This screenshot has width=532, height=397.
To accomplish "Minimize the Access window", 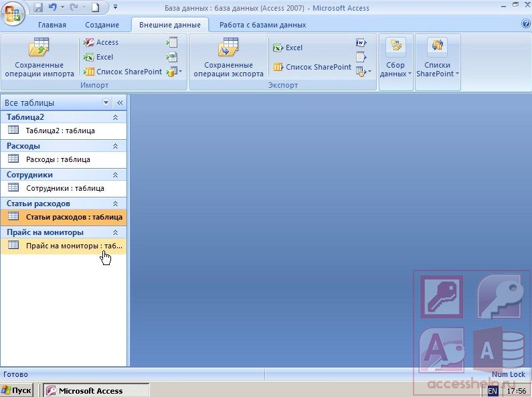I will point(504,6).
